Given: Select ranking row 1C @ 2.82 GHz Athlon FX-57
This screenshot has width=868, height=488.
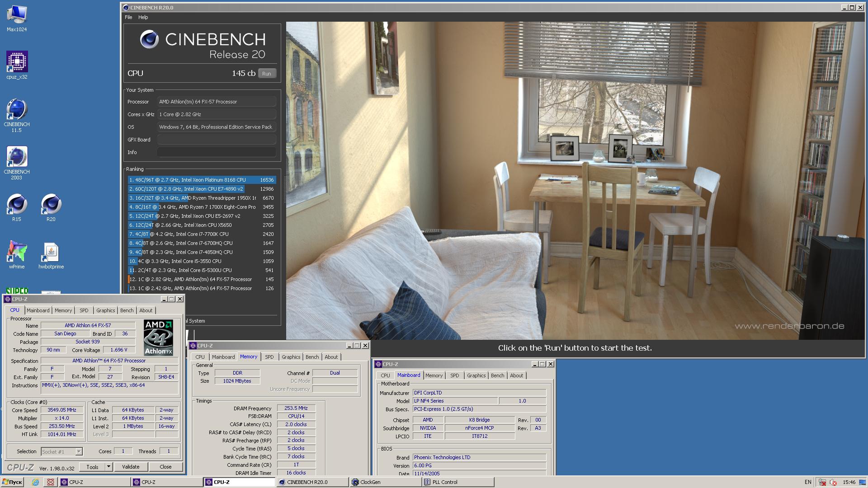Looking at the screenshot, I should (202, 279).
